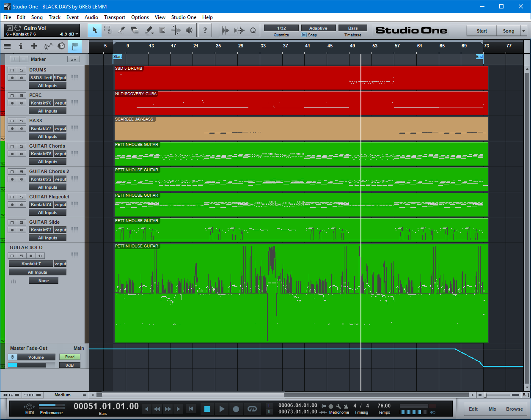This screenshot has height=420, width=531.
Task: Toggle global MUTE at bottom left
Action: pyautogui.click(x=11, y=395)
